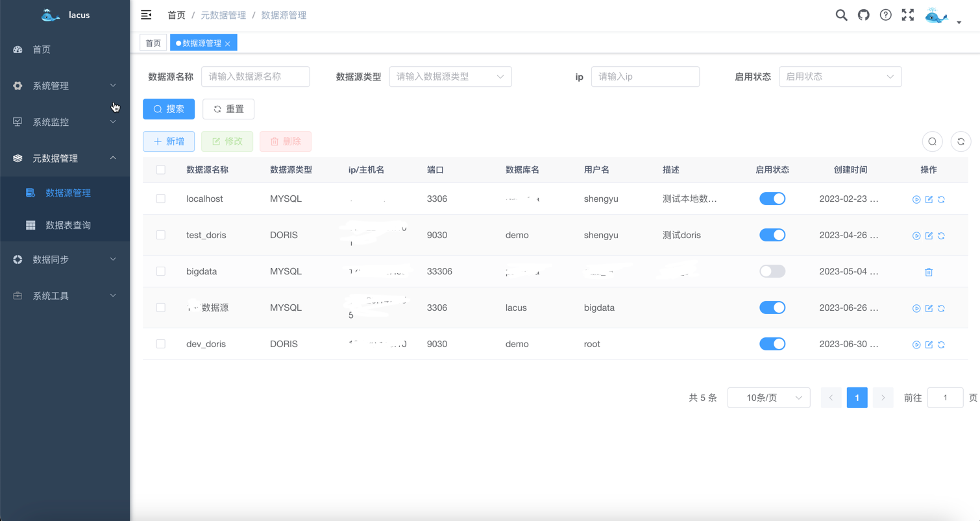
Task: Click the play icon in the dev_doris row
Action: (916, 345)
